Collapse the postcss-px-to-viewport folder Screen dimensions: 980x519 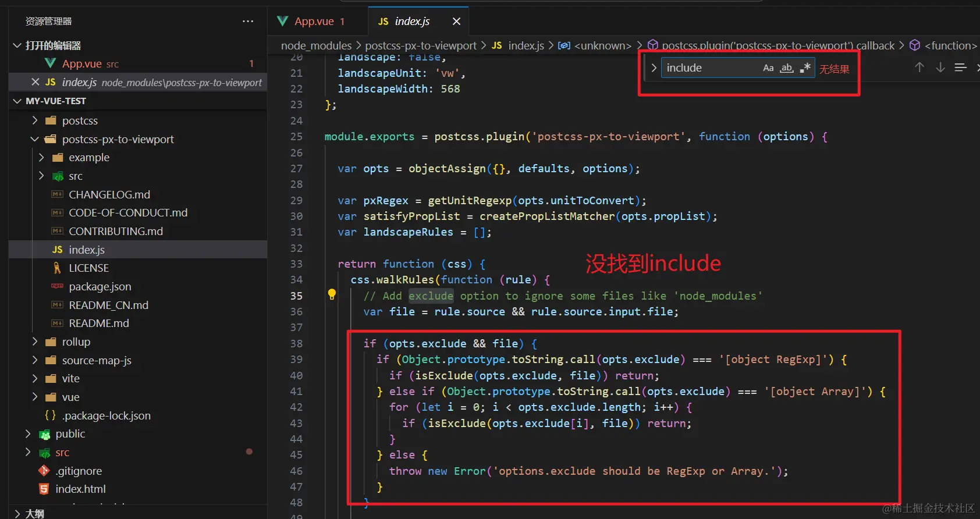35,139
